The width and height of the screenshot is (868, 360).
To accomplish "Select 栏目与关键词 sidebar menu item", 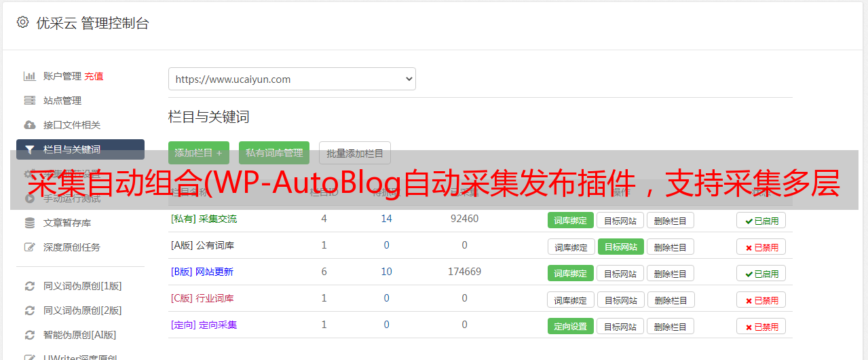I will point(80,149).
